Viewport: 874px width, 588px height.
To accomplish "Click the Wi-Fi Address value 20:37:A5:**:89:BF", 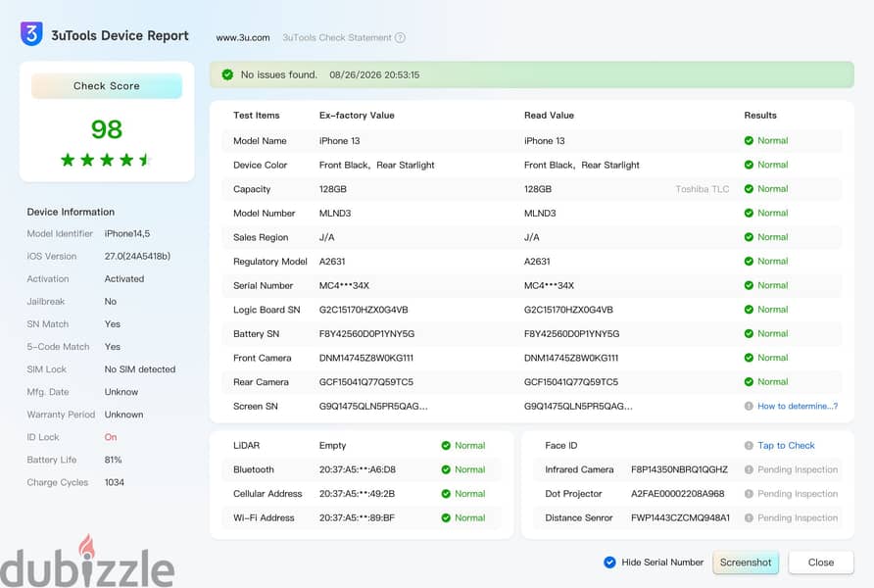I will 357,517.
